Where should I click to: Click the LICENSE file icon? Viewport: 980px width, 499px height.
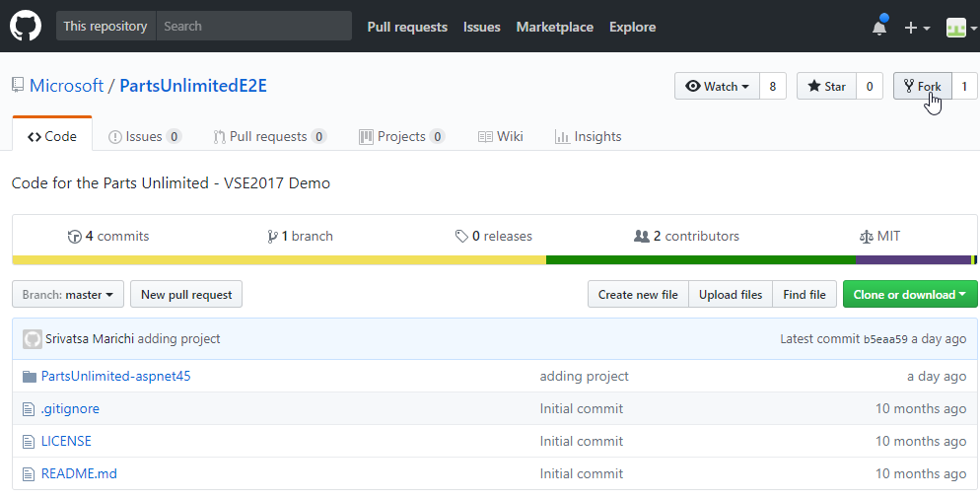click(29, 442)
